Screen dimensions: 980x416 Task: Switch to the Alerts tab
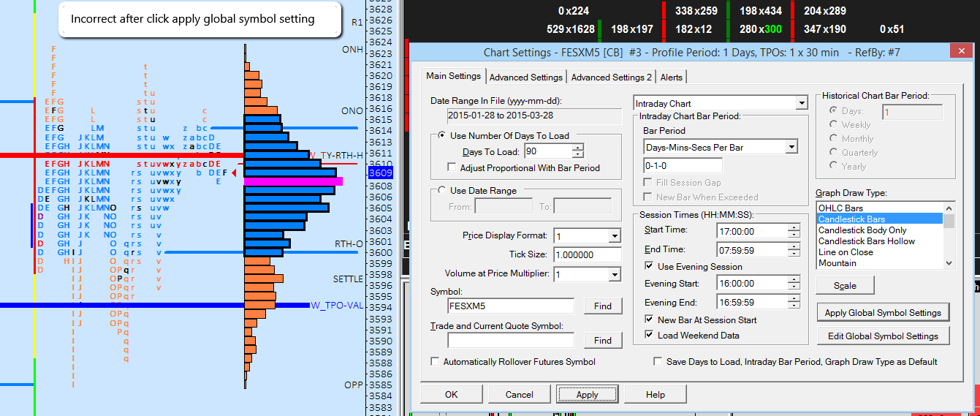click(x=672, y=77)
